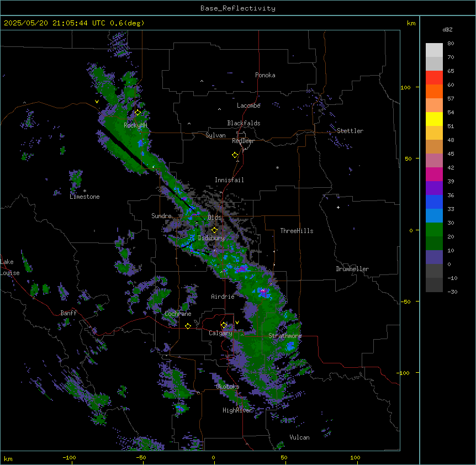This screenshot has height=465, width=476.
Task: Click the -50 tick on the right axis
Action: point(405,302)
